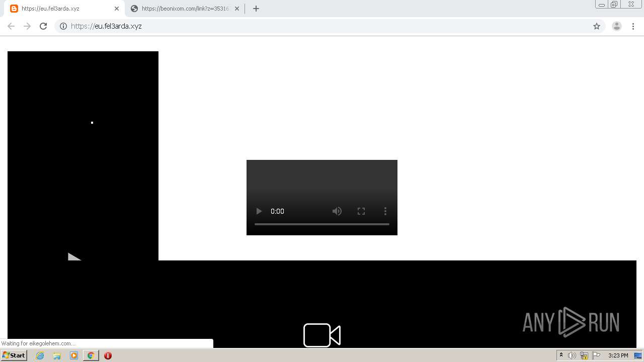Enter fullscreen on video player
Screen dimensions: 644x362
(x=361, y=211)
